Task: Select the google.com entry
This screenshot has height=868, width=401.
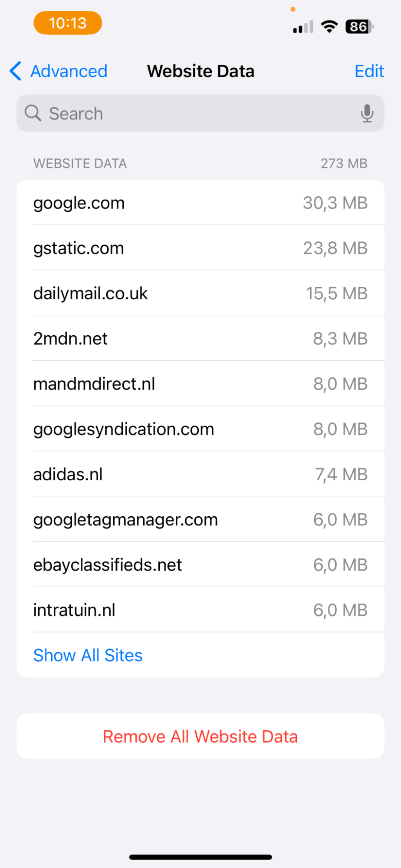Action: (x=200, y=203)
